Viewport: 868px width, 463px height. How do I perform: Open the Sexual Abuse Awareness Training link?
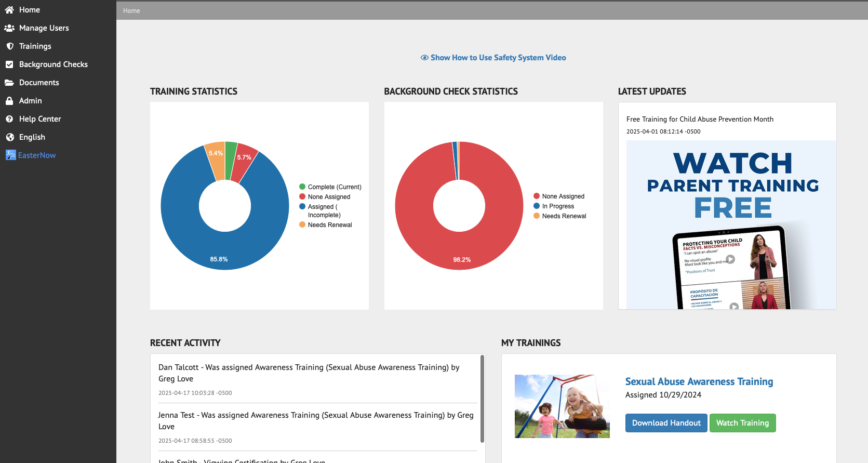click(699, 381)
